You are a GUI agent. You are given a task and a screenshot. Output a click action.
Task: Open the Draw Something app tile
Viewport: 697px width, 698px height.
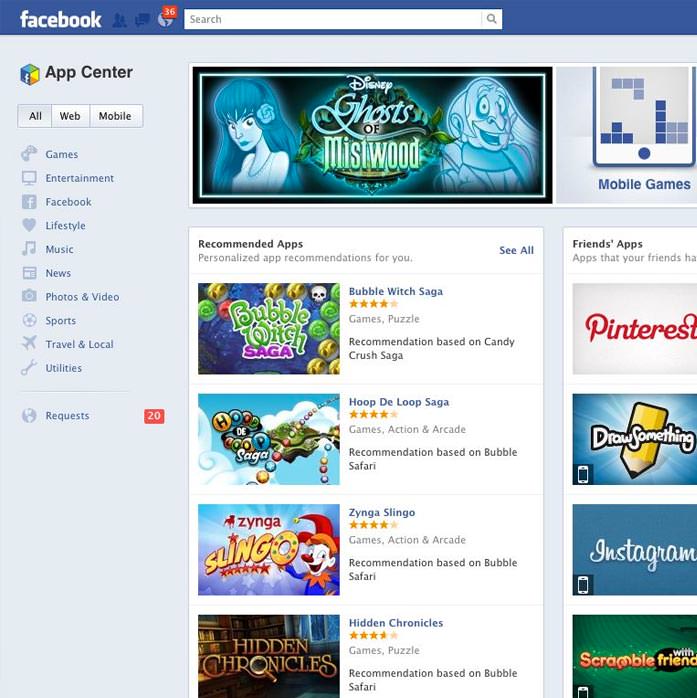point(635,439)
